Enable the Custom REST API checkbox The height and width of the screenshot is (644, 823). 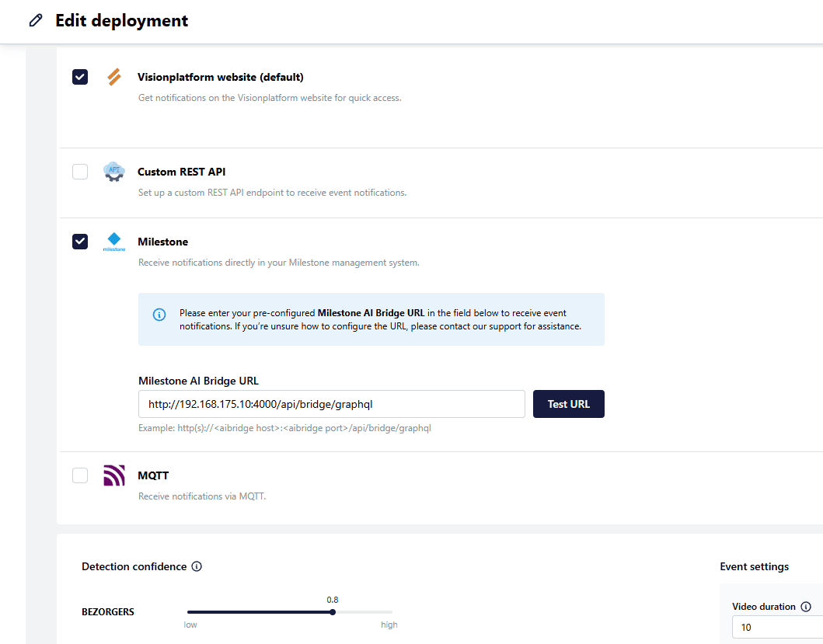pyautogui.click(x=80, y=172)
